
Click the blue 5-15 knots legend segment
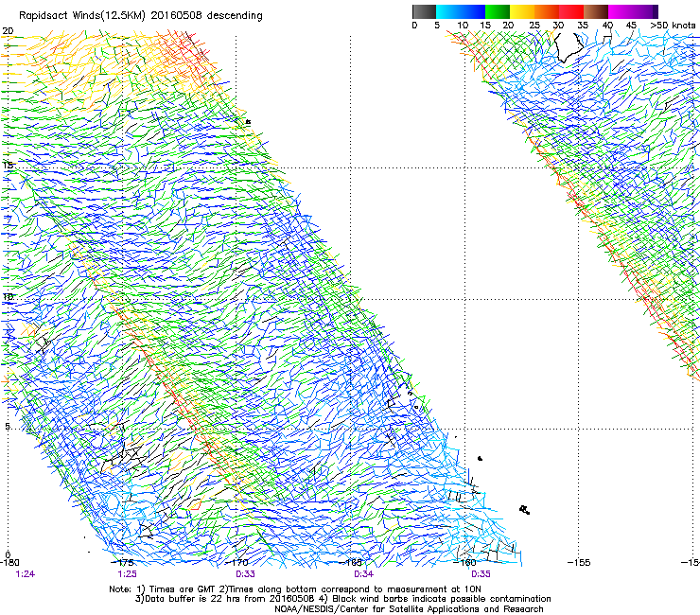[461, 11]
